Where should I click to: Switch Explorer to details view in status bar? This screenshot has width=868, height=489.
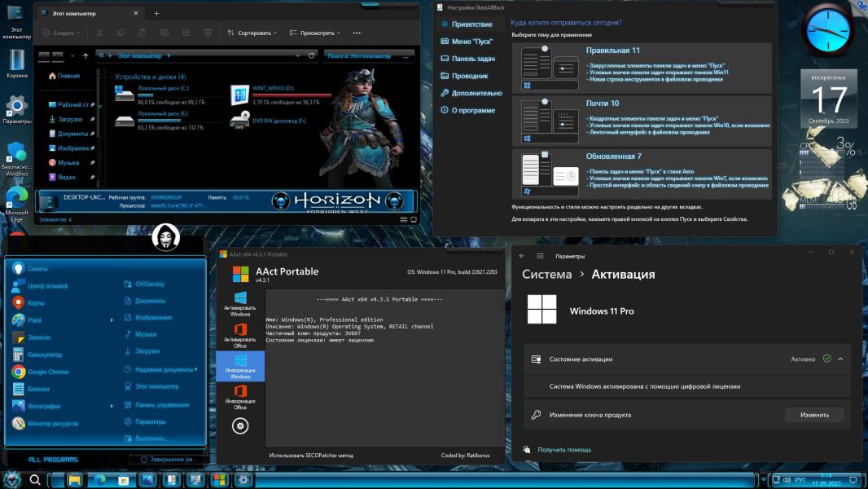404,219
